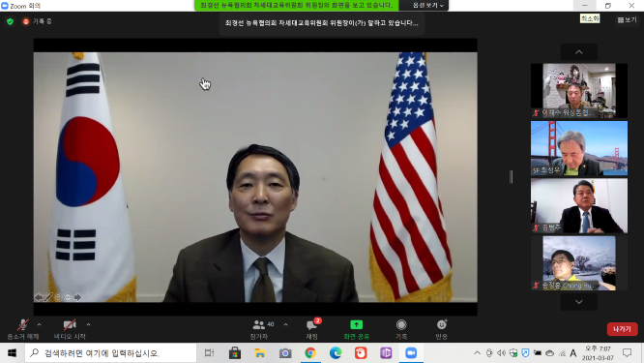Click the Windows taskbar search box
The height and width of the screenshot is (363, 644).
[x=111, y=352]
